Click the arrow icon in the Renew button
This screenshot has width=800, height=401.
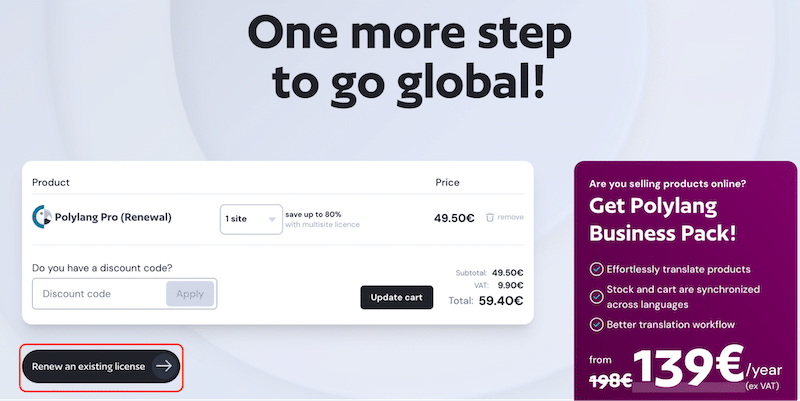pyautogui.click(x=164, y=366)
